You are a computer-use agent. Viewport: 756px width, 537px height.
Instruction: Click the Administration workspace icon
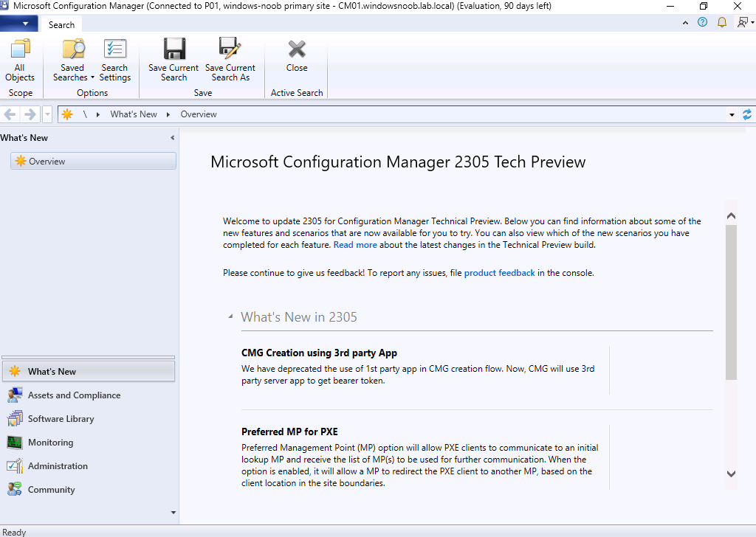(x=15, y=465)
